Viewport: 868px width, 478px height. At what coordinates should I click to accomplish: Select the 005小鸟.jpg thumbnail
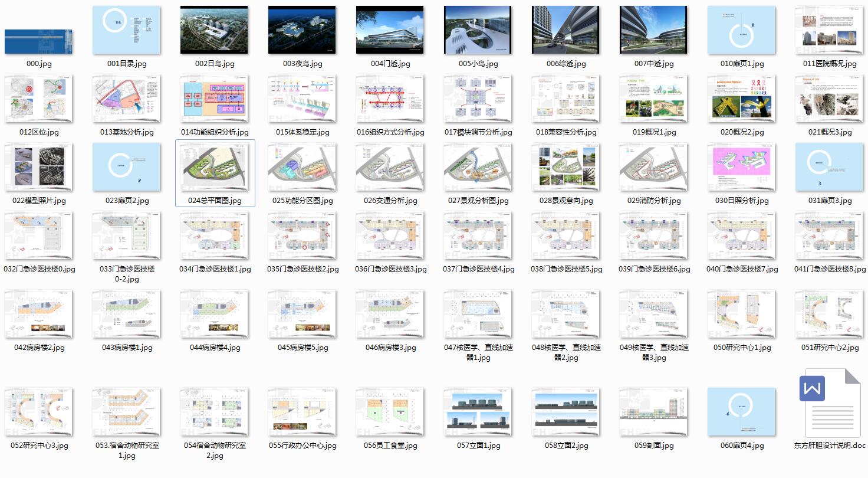[478, 30]
